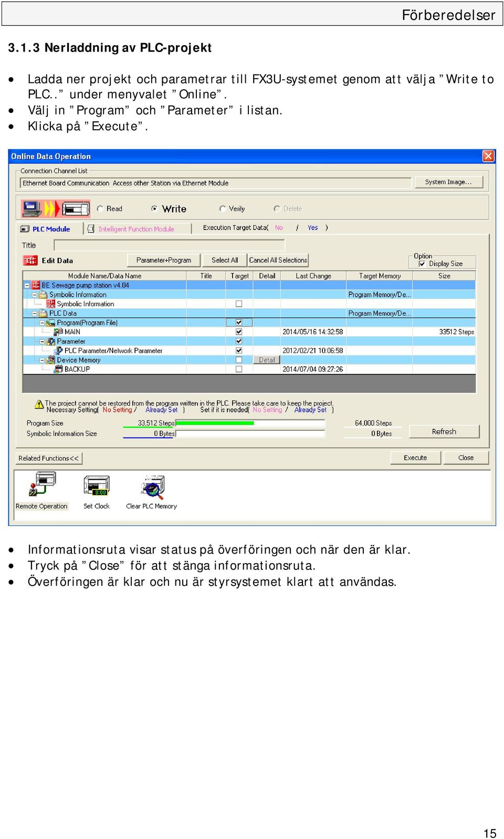This screenshot has height=839, width=504.
Task: Select the Delete radio button
Action: (277, 209)
